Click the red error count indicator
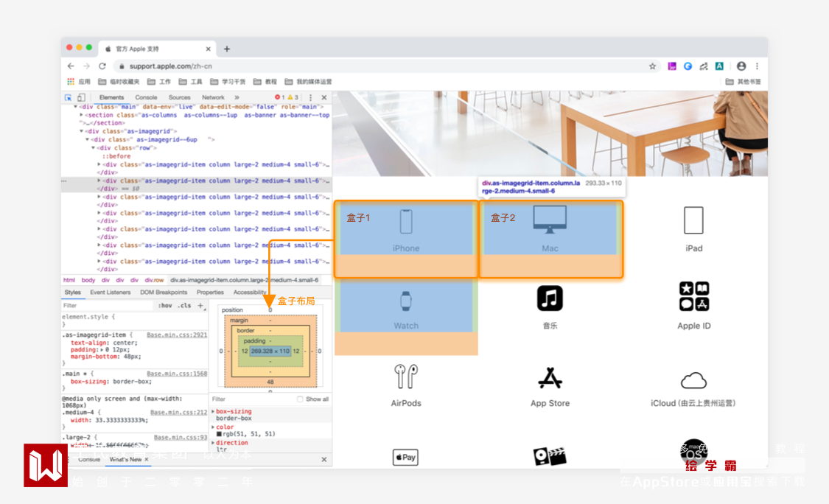 coord(280,97)
